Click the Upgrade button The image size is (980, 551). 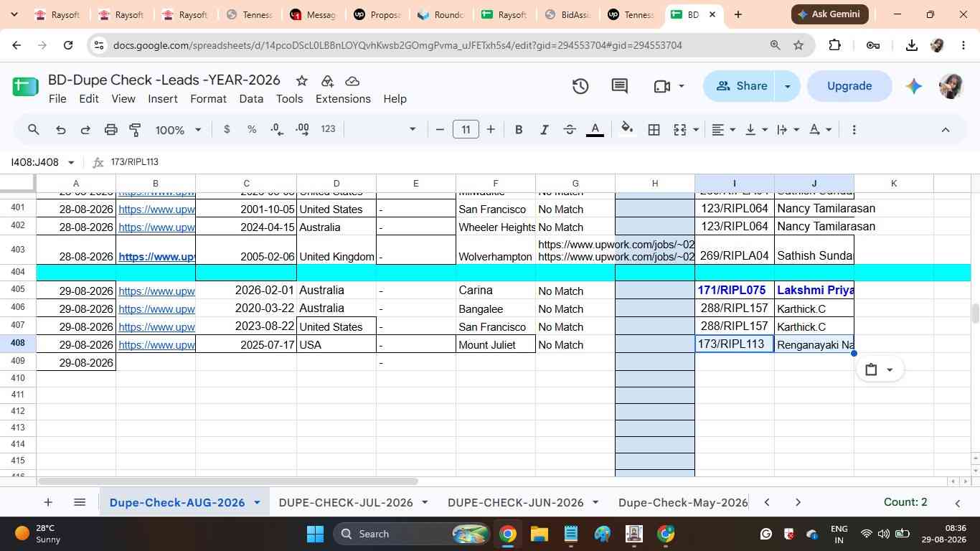pos(849,86)
